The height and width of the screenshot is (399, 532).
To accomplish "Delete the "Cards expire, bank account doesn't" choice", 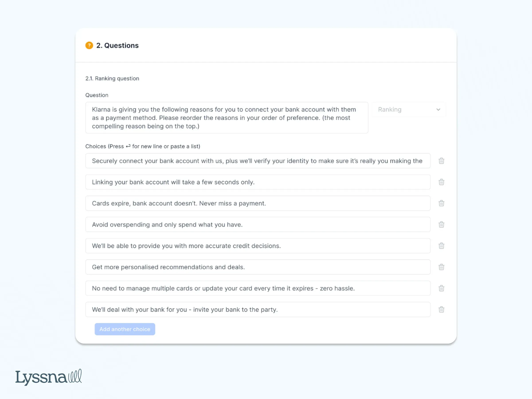I will [441, 203].
